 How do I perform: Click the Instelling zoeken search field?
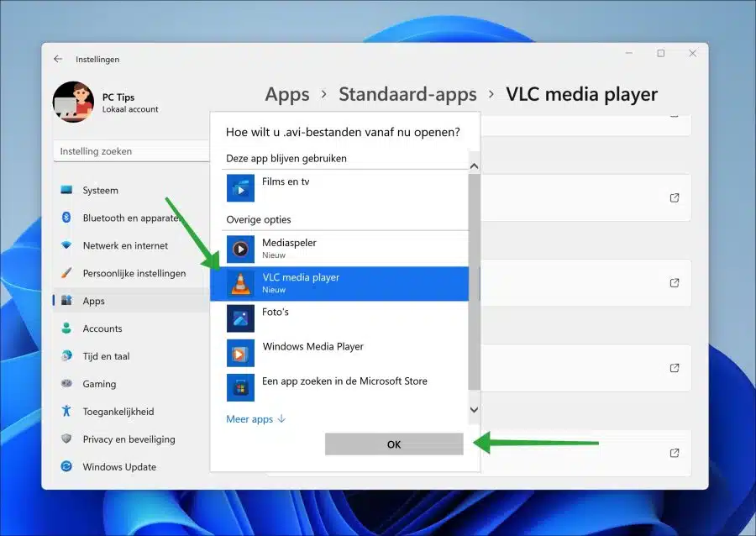click(x=131, y=151)
